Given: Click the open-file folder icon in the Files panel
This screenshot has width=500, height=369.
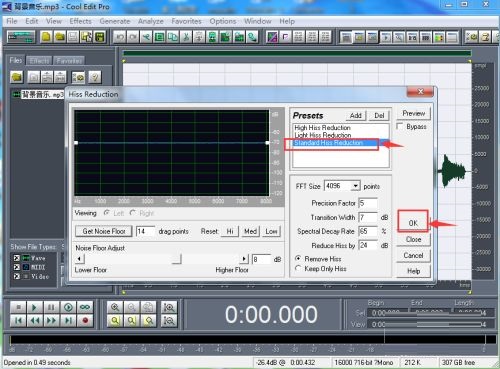Looking at the screenshot, I should click(17, 77).
